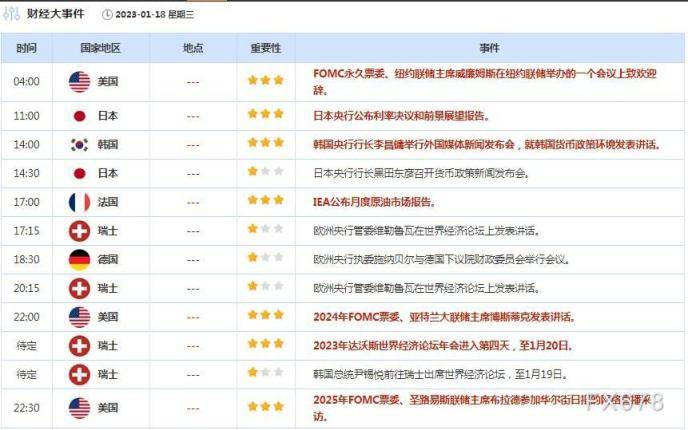
Task: Click the 韩国 country label
Action: (108, 145)
